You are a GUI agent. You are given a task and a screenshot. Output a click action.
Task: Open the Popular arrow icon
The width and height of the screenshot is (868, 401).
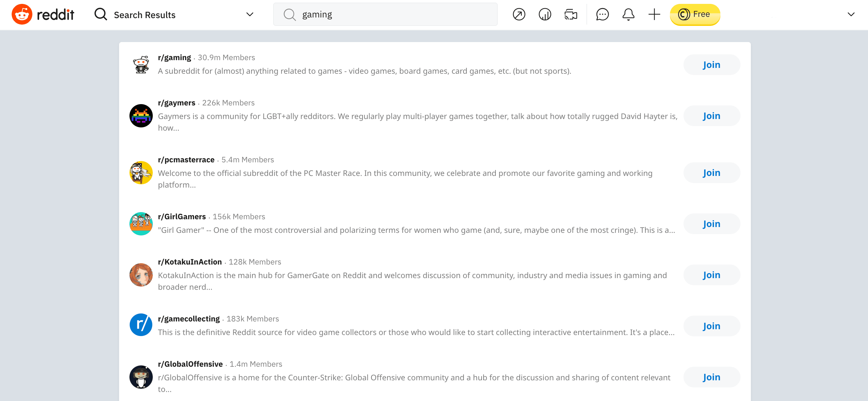pyautogui.click(x=519, y=15)
